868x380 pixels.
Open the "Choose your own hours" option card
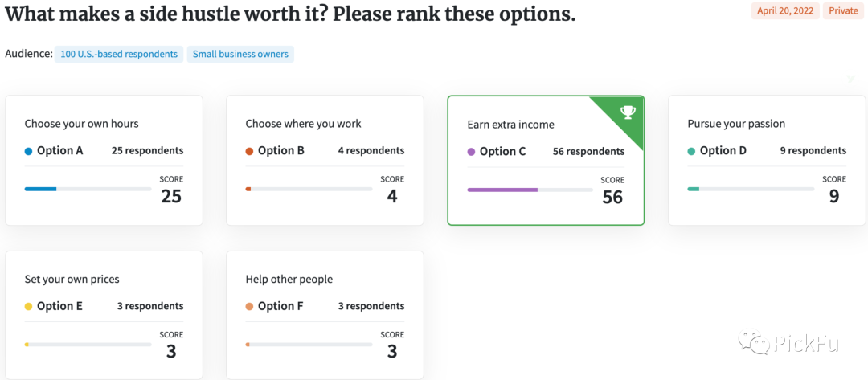tap(104, 161)
